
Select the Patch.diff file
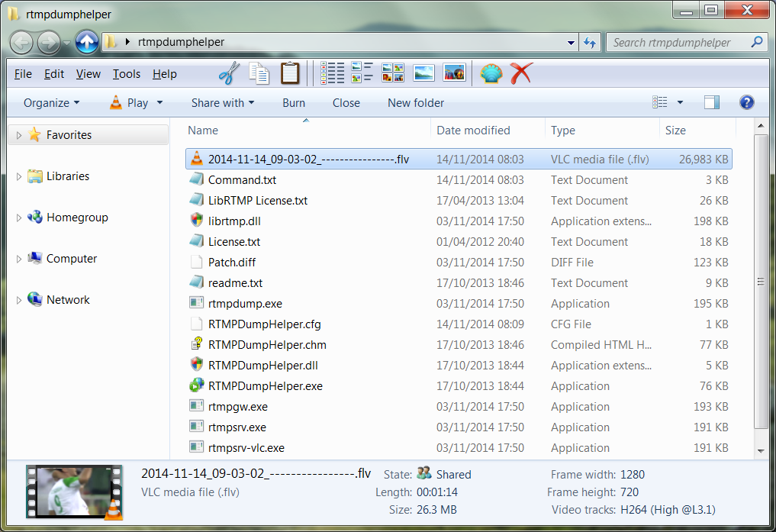(459, 263)
